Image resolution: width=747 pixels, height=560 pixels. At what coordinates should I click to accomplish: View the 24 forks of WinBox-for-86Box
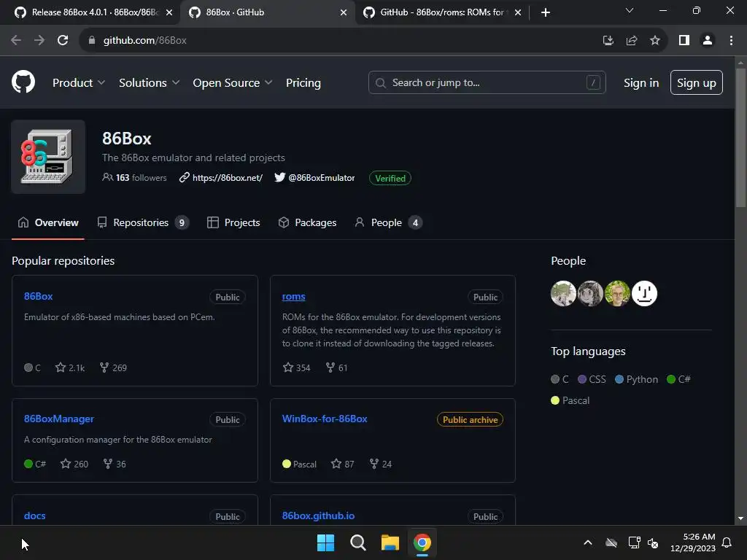tap(381, 464)
